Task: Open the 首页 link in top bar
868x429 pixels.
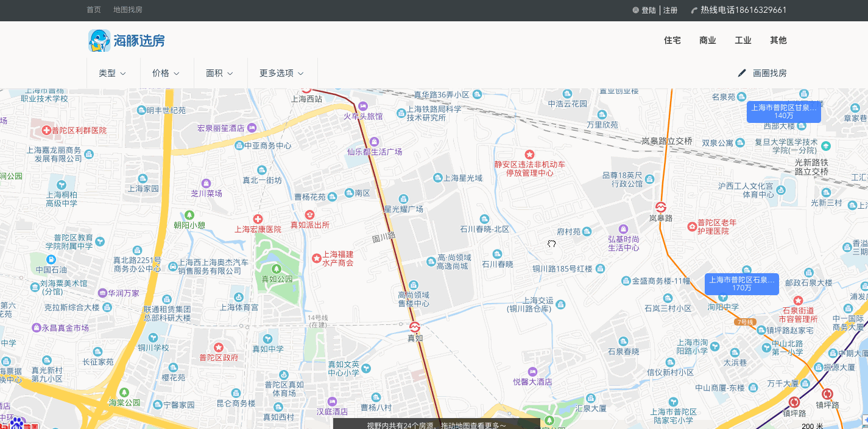Action: (94, 10)
